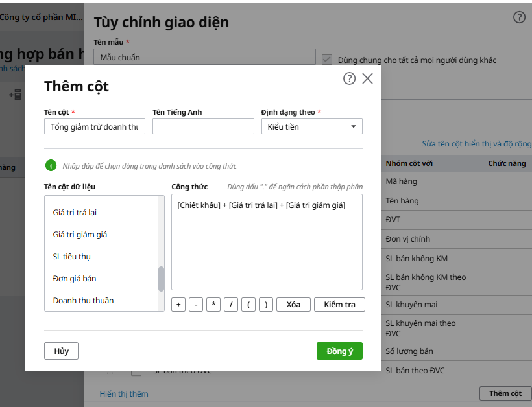The image size is (532, 407).
Task: Close the Thêm cột dialog with X
Action: click(367, 78)
